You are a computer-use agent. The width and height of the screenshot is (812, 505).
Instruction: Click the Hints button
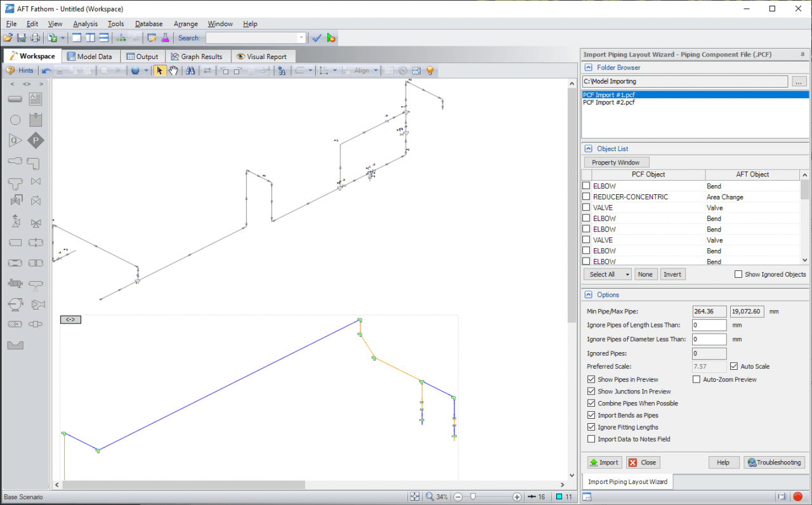(20, 70)
